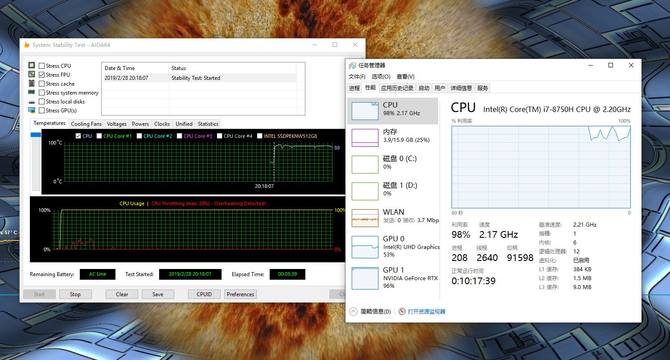
Task: Click the processor icon beside Stress CPU
Action: pos(32,65)
